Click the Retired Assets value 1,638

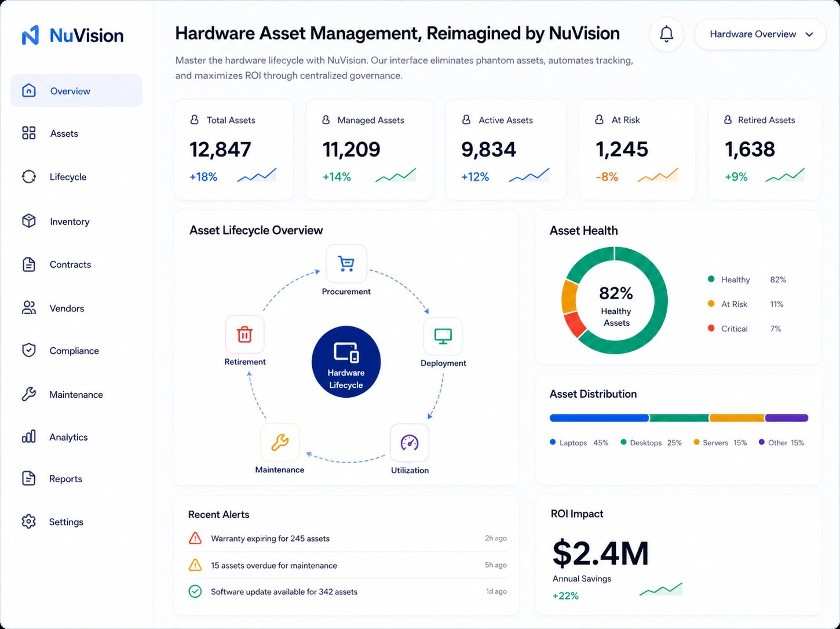click(x=750, y=149)
